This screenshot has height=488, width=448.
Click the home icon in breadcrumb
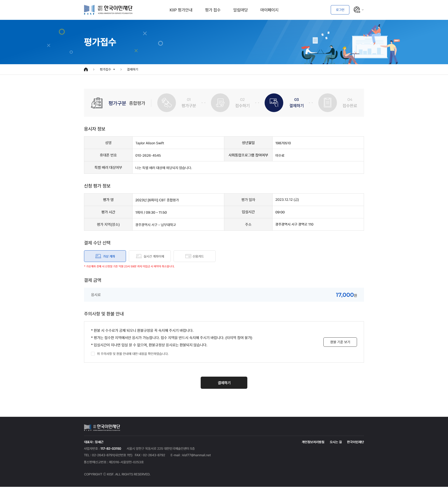tap(86, 69)
